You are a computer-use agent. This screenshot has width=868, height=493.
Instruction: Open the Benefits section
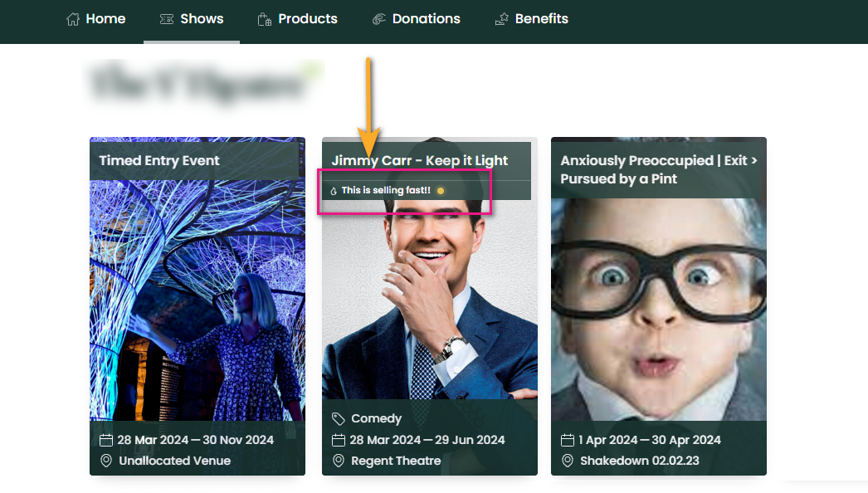(531, 19)
